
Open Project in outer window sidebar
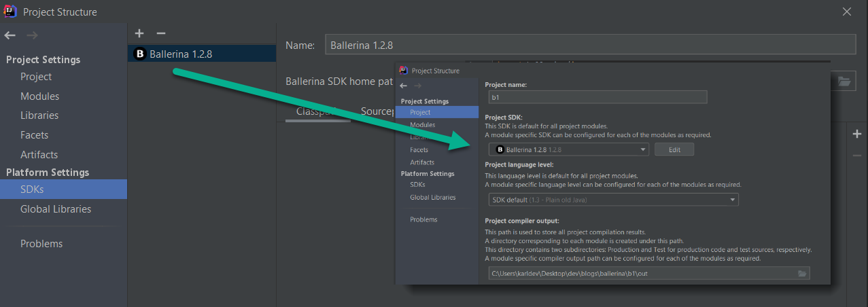(x=36, y=77)
